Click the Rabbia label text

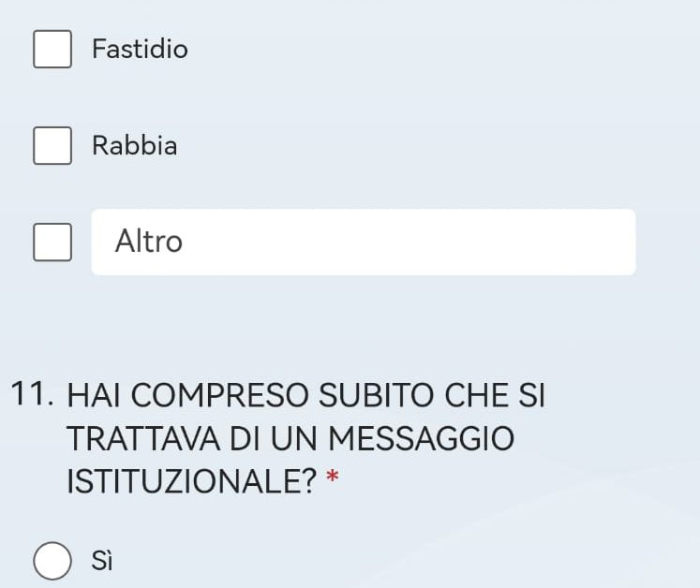(134, 145)
